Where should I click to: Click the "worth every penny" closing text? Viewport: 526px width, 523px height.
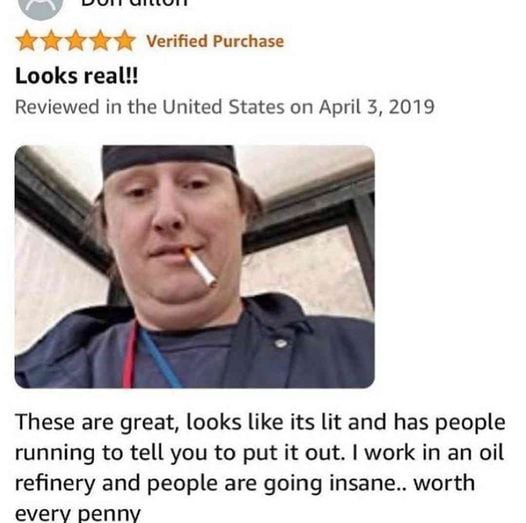tap(245, 498)
